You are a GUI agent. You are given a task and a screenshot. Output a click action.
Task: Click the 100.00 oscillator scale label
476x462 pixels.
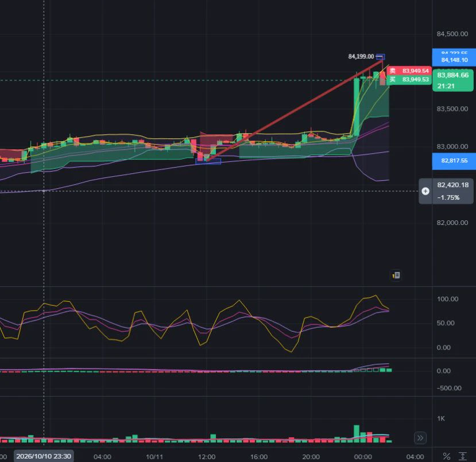(x=447, y=299)
